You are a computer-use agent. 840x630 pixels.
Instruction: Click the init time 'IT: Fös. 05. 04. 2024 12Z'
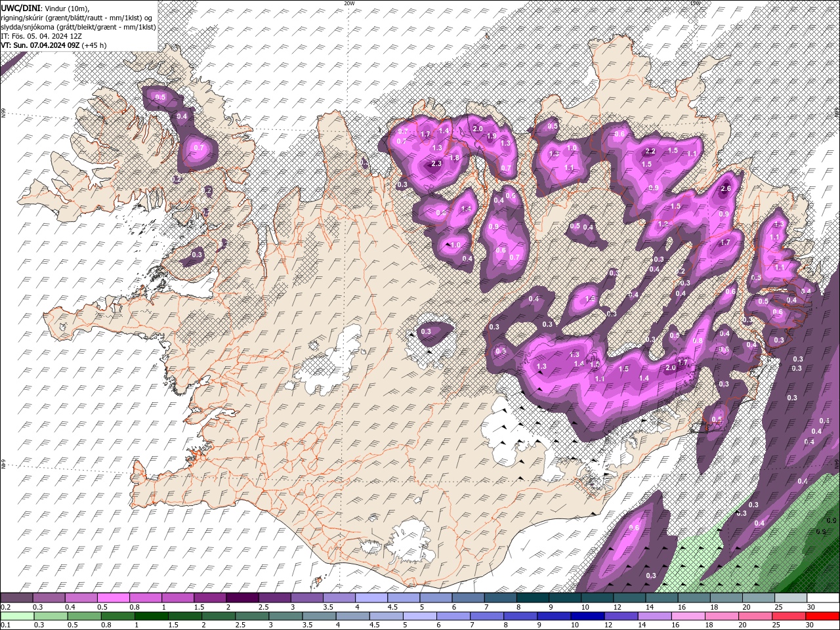click(41, 36)
